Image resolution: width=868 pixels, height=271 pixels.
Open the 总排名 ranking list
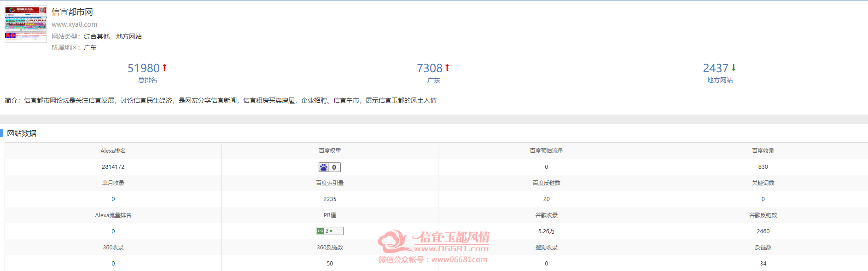(148, 80)
